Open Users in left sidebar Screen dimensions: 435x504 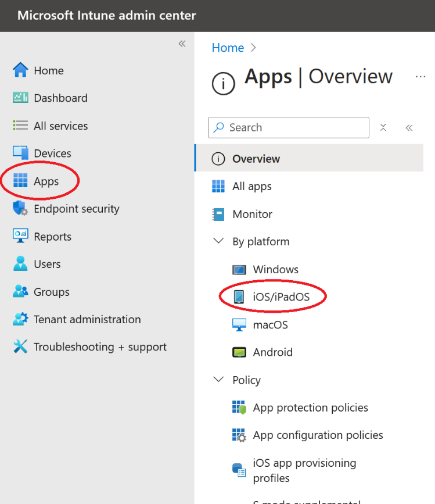tap(47, 264)
